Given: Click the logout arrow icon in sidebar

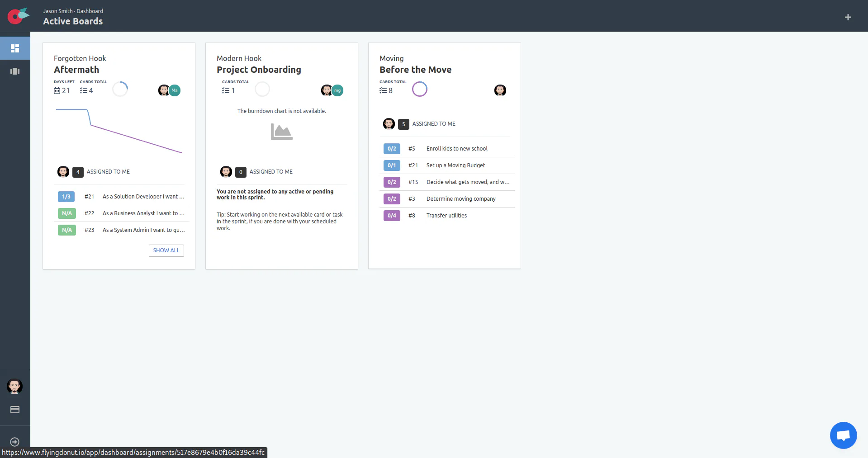Looking at the screenshot, I should pos(14,442).
